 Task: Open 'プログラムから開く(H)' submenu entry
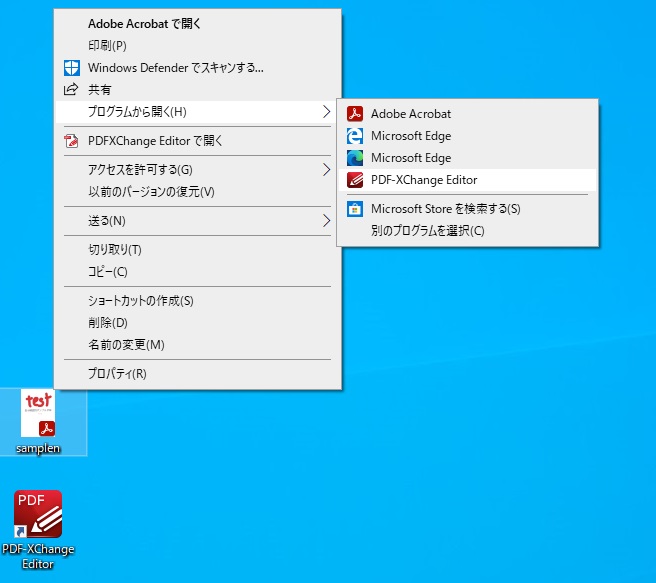(197, 112)
